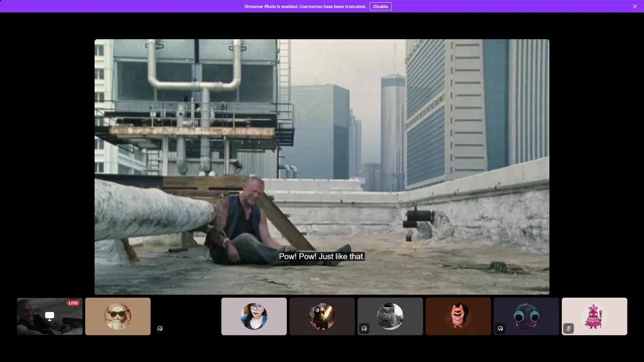Image resolution: width=644 pixels, height=362 pixels.
Task: Open the LIVE stream thumbnail tile
Action: 50,316
